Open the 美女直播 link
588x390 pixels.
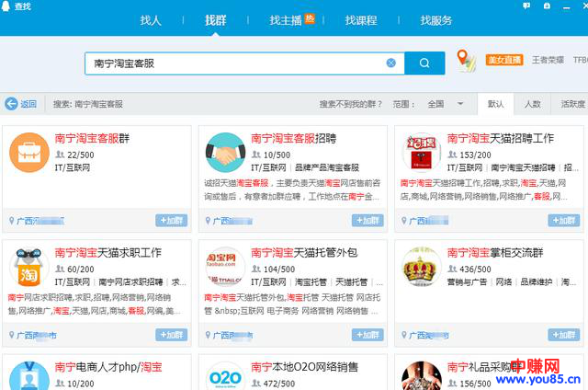(503, 61)
